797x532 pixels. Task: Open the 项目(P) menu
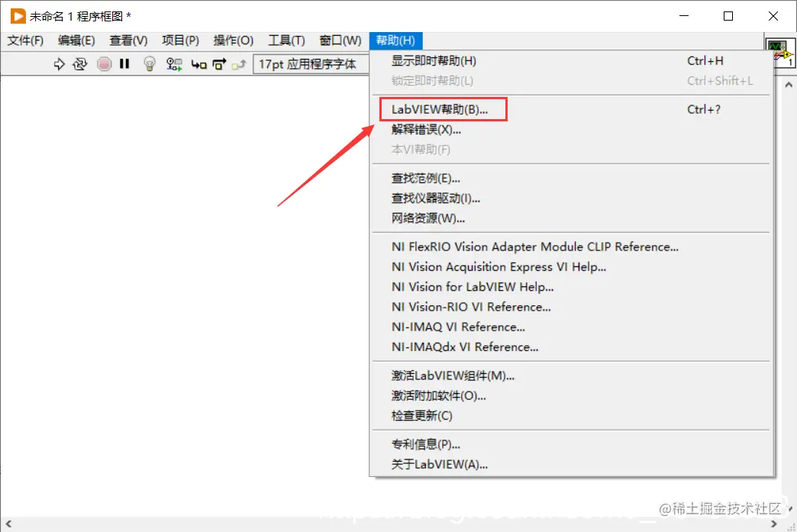pyautogui.click(x=180, y=40)
